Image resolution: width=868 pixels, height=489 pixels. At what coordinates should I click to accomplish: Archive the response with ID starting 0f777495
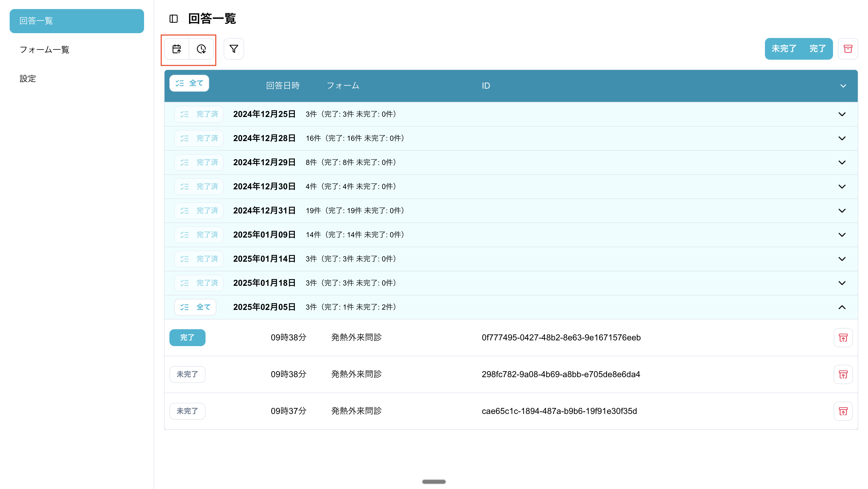[x=843, y=337]
